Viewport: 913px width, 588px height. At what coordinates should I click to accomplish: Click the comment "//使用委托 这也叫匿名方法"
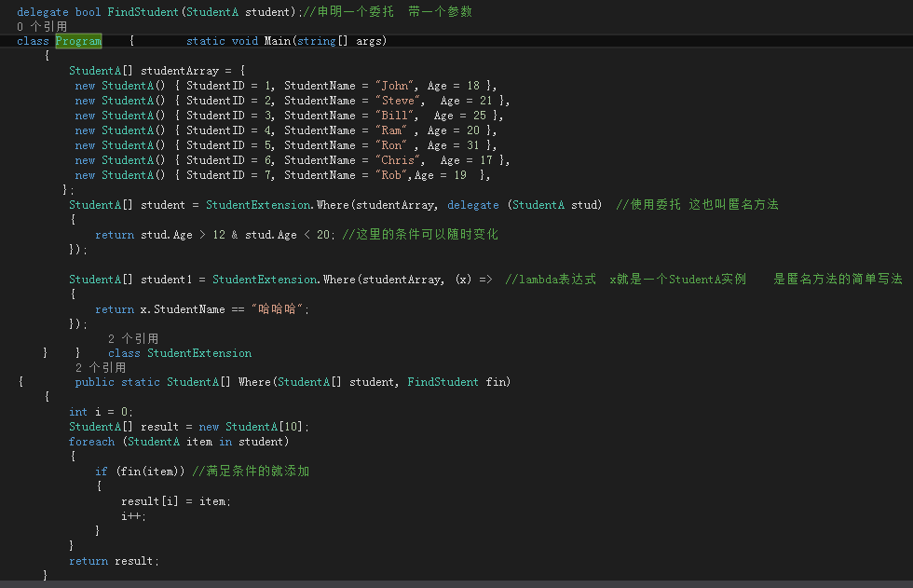click(697, 204)
